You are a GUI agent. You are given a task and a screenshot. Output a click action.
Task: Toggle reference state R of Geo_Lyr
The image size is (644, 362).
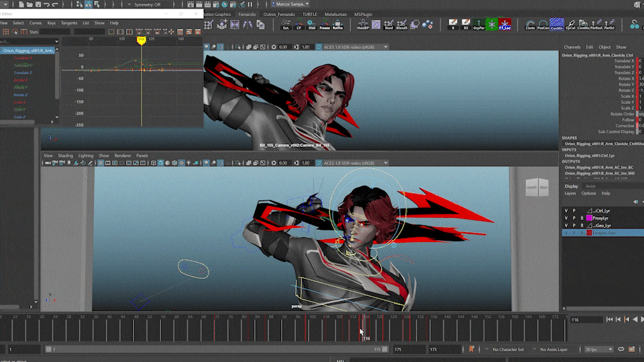582,225
